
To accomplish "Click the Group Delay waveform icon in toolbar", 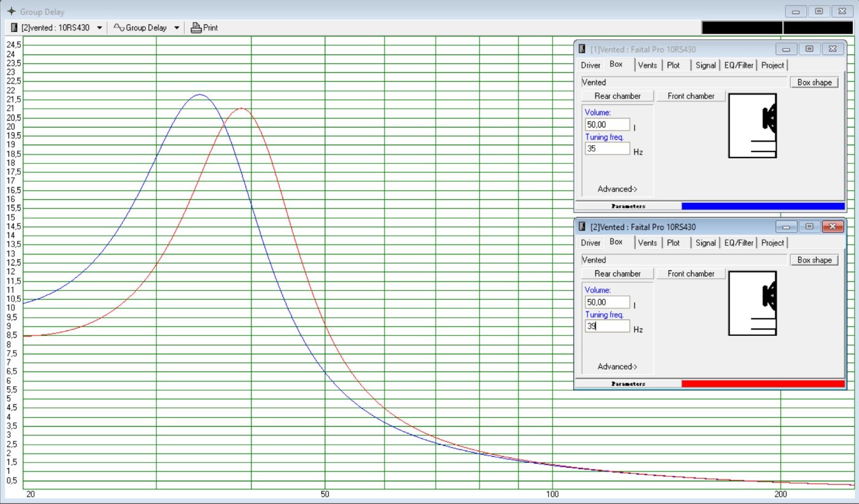I will pyautogui.click(x=119, y=28).
